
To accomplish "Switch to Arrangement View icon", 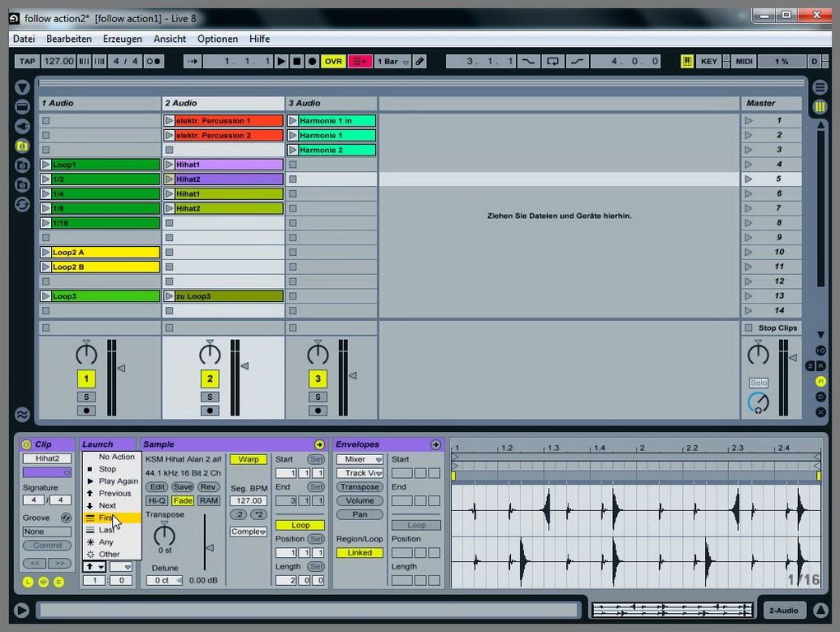I will pyautogui.click(x=820, y=87).
